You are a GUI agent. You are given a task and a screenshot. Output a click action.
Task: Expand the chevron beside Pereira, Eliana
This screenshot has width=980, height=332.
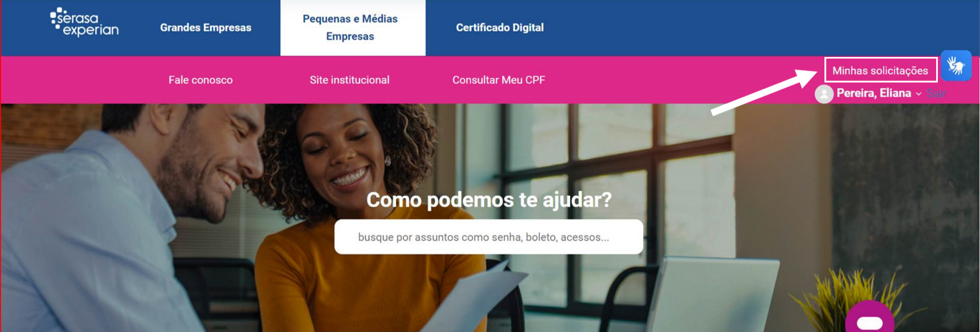coord(918,94)
